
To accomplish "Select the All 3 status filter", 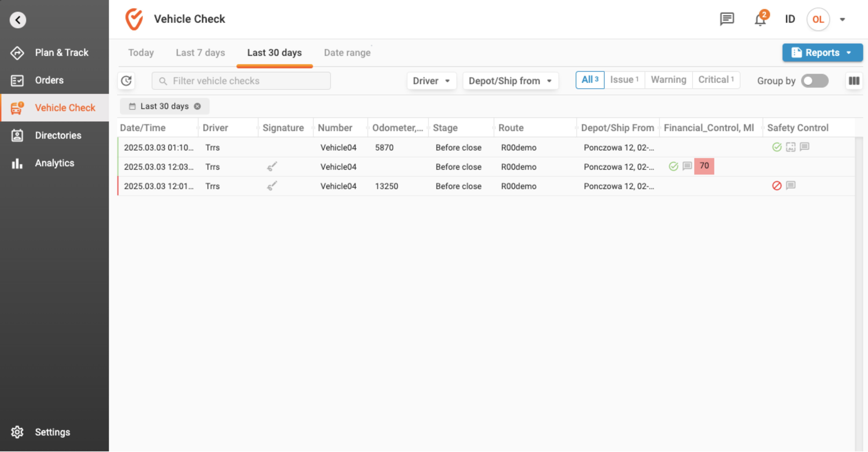I will click(590, 80).
